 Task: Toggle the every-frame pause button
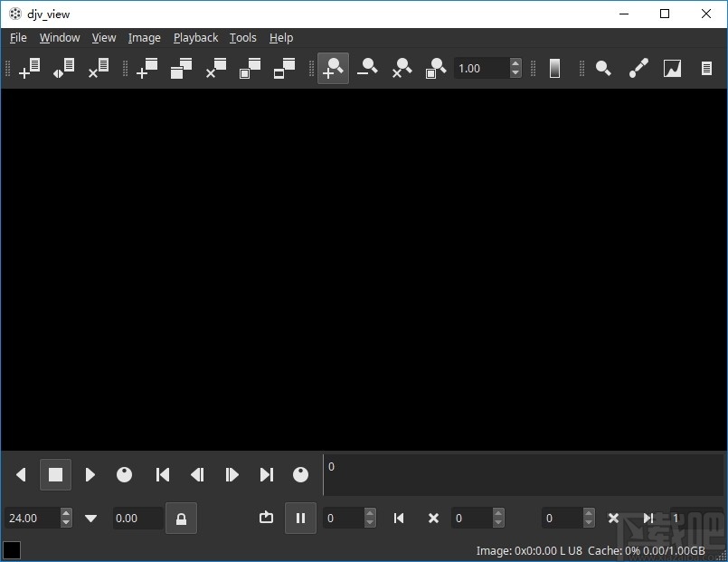click(x=300, y=519)
